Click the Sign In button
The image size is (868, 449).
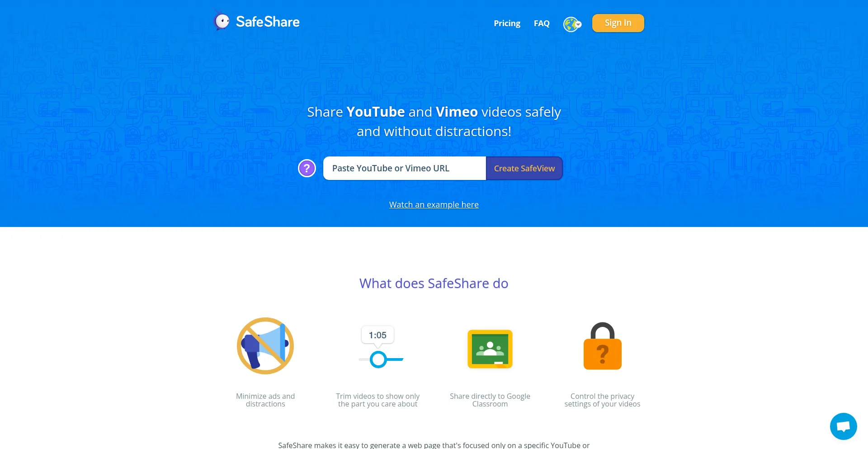618,23
